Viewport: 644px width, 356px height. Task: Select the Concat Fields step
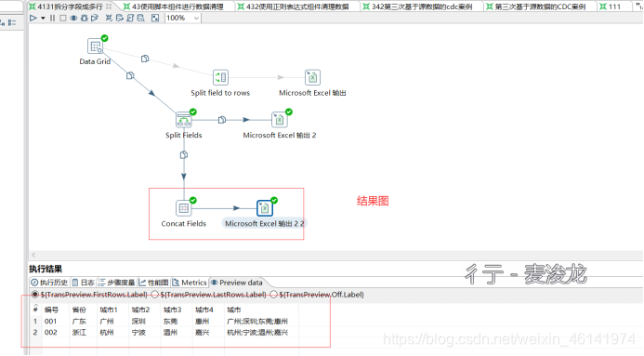coord(184,208)
